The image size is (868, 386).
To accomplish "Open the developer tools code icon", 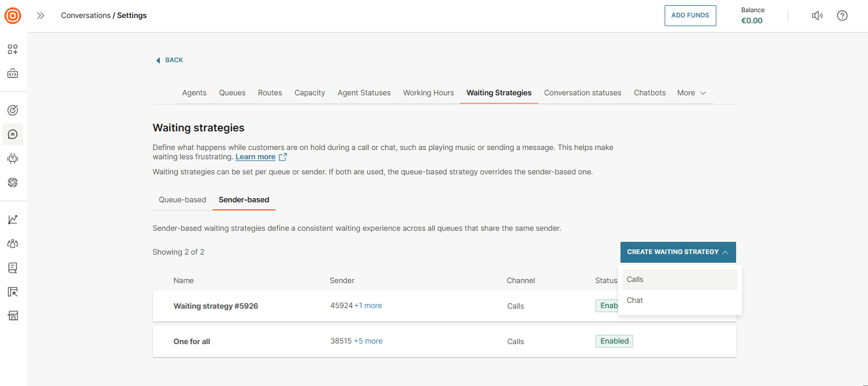I will coord(13,74).
